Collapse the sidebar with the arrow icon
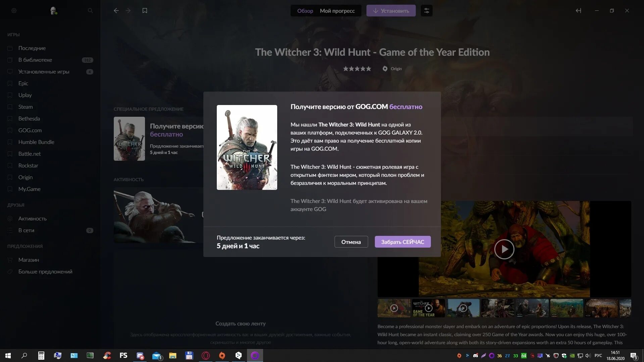 pyautogui.click(x=578, y=11)
